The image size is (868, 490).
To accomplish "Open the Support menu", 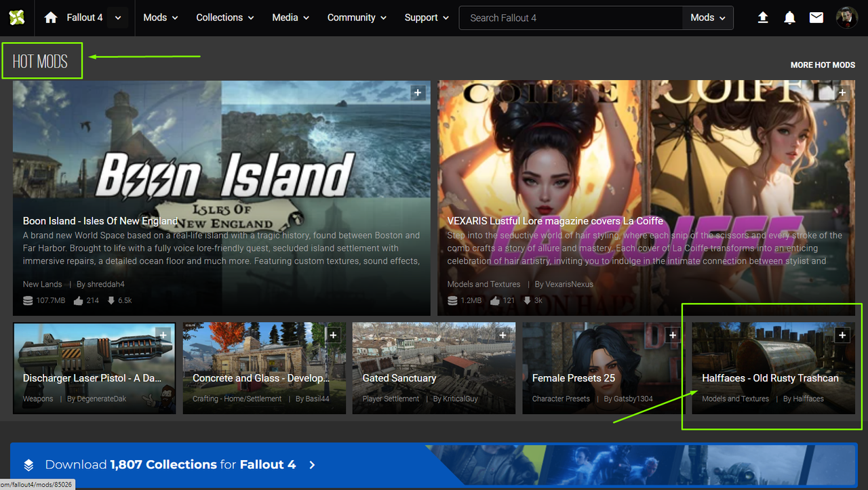I will click(427, 18).
